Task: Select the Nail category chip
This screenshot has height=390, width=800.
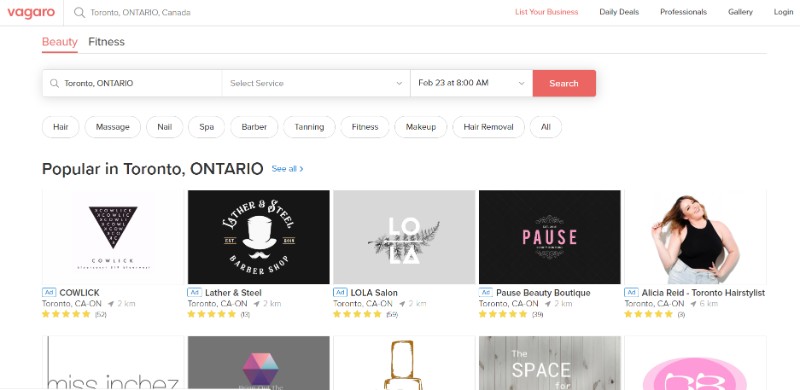Action: click(x=164, y=127)
